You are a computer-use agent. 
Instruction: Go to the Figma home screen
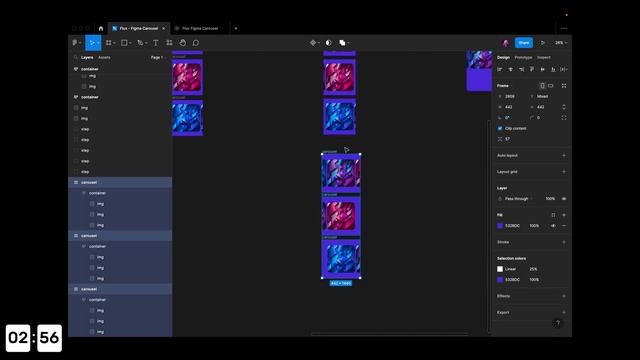click(x=101, y=28)
